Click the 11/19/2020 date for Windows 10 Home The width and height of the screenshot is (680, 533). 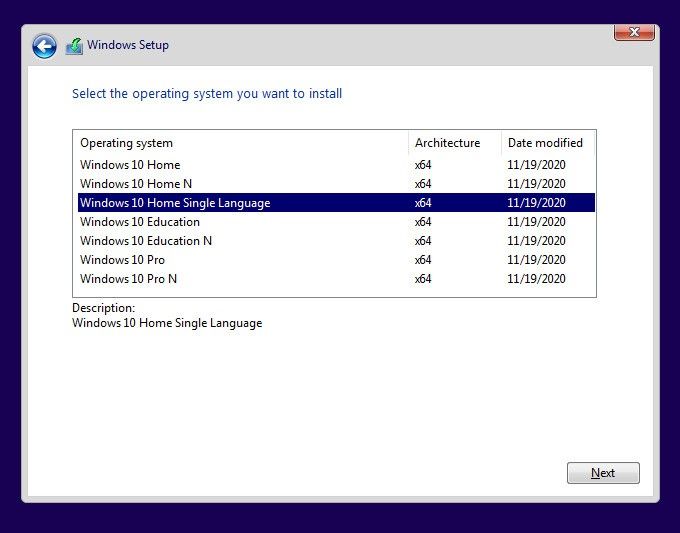click(x=536, y=165)
